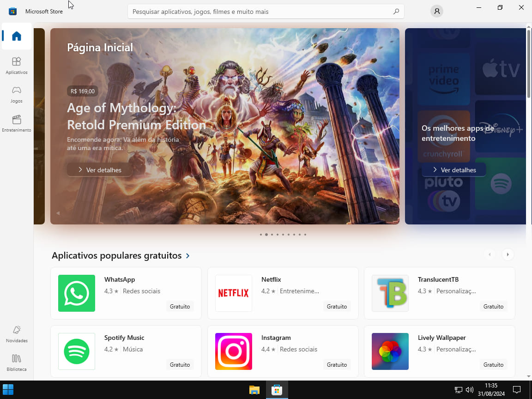Viewport: 532px width, 399px height.
Task: Click the search magnifier icon
Action: click(x=396, y=12)
